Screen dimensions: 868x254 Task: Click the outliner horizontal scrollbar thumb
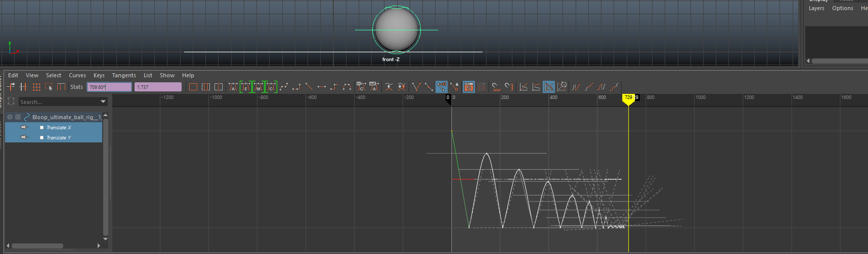[x=37, y=246]
